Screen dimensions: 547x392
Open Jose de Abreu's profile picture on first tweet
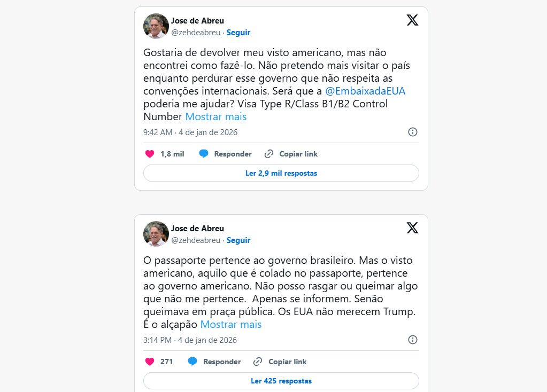pos(156,26)
